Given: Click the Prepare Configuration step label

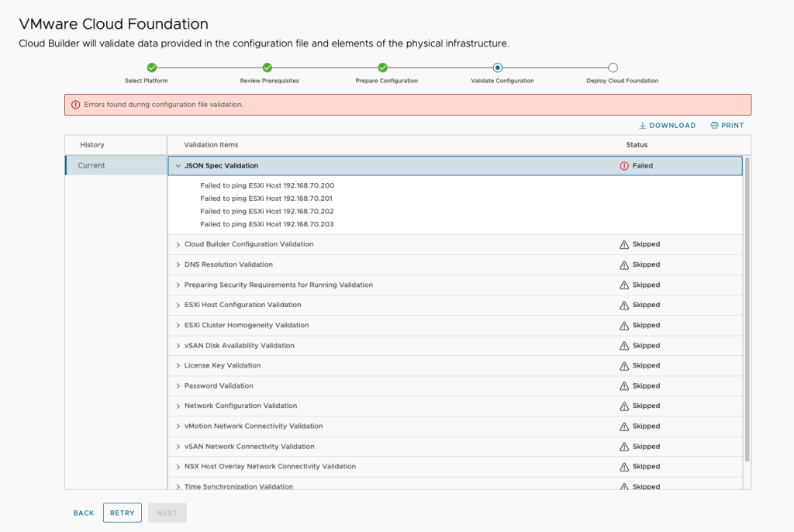Looking at the screenshot, I should (386, 81).
